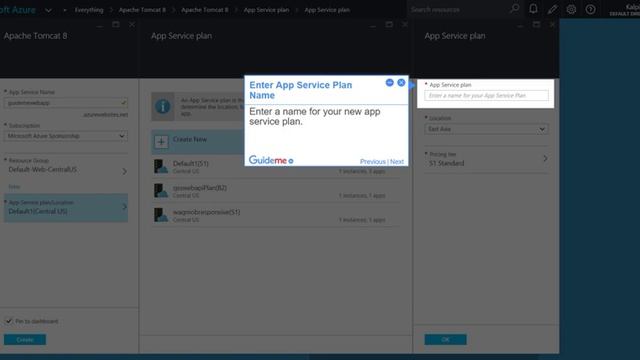Click the pencil edit icon in top bar
This screenshot has width=640, height=360.
coord(552,9)
